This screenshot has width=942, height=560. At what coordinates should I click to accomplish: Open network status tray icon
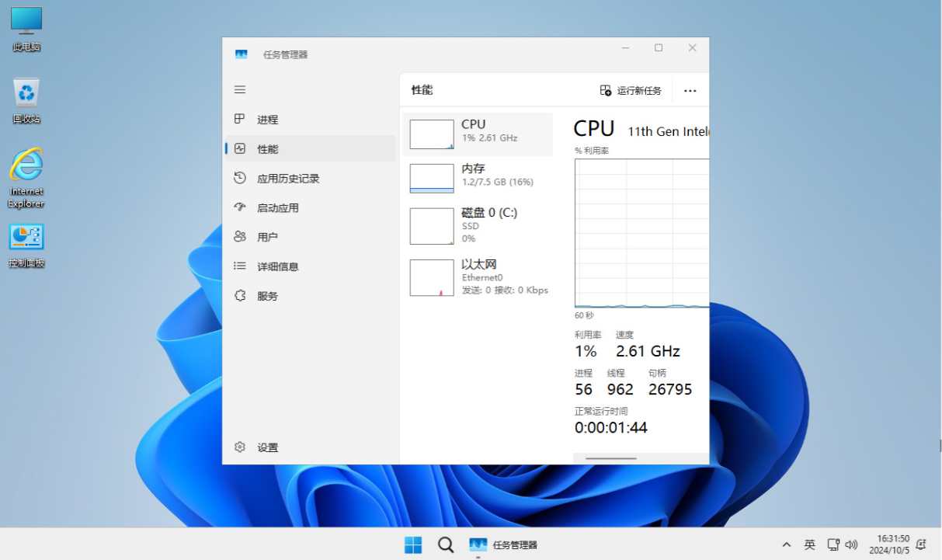coord(833,545)
